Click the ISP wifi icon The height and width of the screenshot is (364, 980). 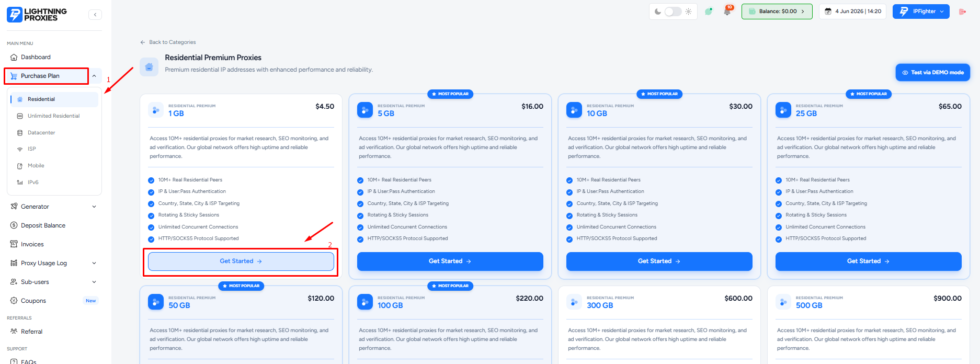(x=20, y=149)
